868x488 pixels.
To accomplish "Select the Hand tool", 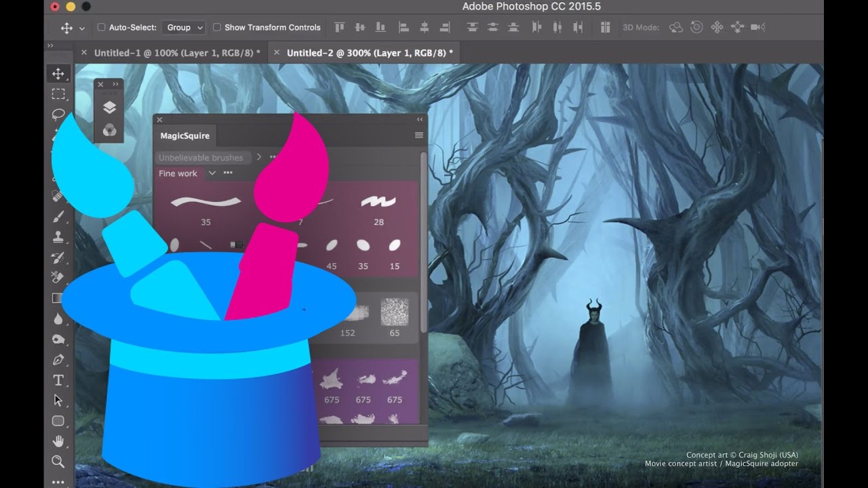I will pos(58,441).
